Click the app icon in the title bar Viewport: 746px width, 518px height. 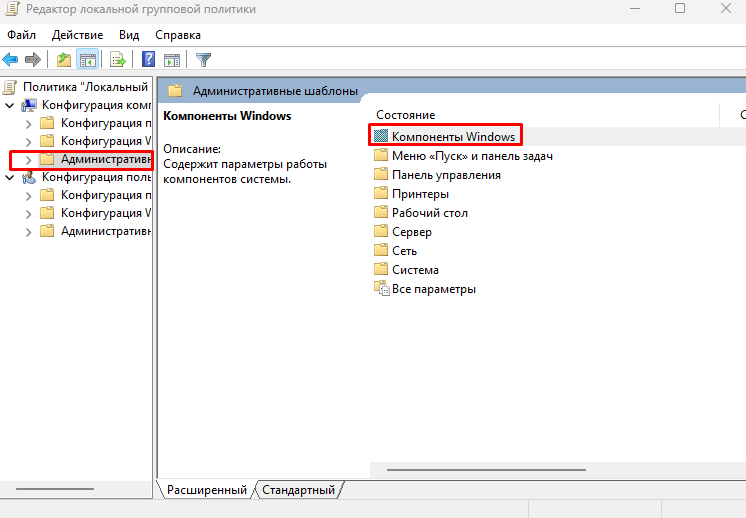pos(12,9)
